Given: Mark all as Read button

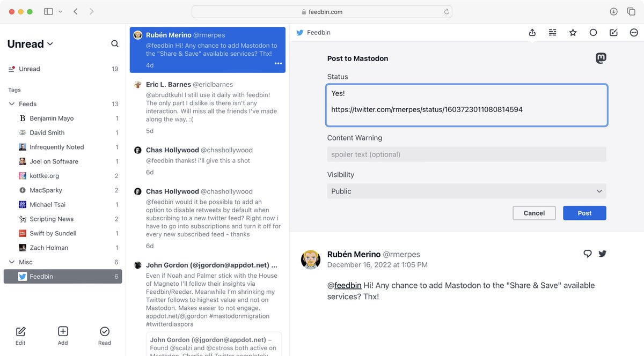Looking at the screenshot, I should (x=105, y=336).
